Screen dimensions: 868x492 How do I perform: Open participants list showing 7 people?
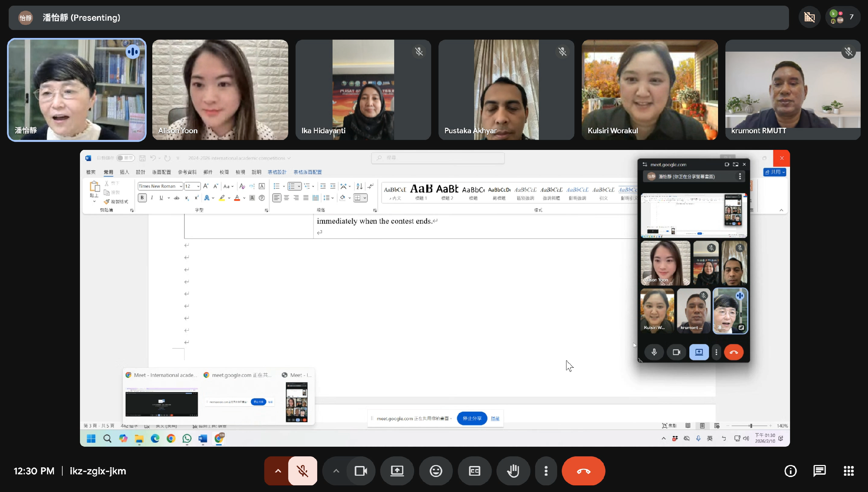point(843,17)
